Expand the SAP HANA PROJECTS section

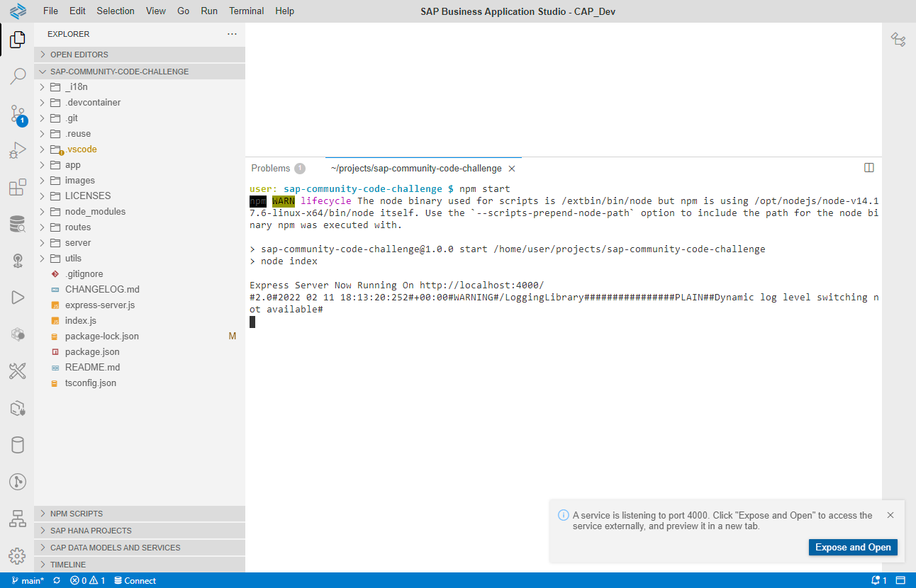point(140,531)
